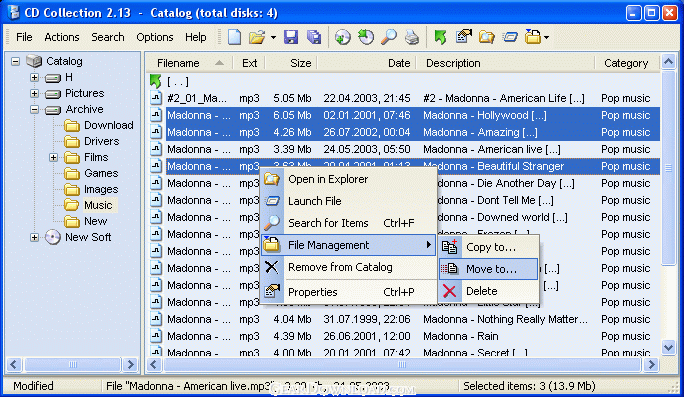Open the Help menu
684x397 pixels.
tap(195, 37)
